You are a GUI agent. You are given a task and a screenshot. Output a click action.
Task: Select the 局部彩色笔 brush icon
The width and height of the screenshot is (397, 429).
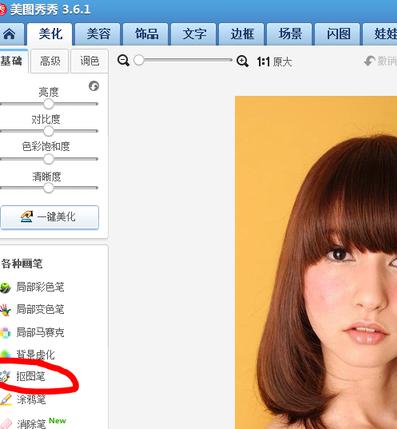click(x=5, y=287)
